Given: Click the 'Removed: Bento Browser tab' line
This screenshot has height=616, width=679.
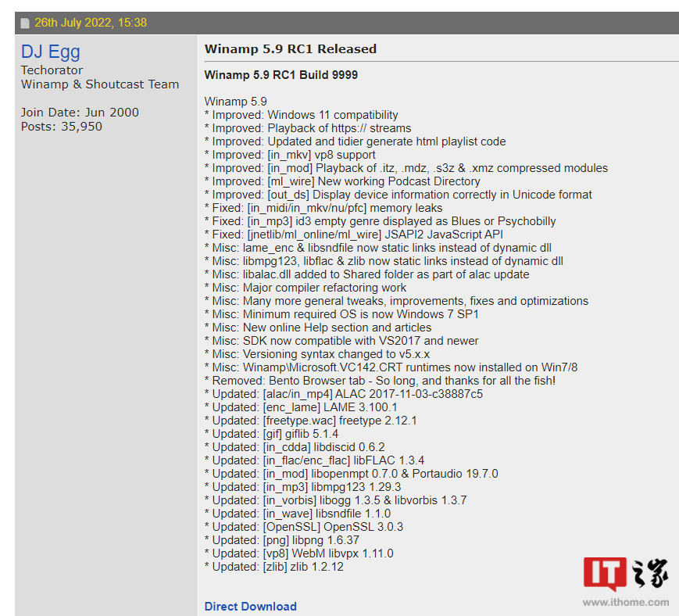Looking at the screenshot, I should 380,381.
